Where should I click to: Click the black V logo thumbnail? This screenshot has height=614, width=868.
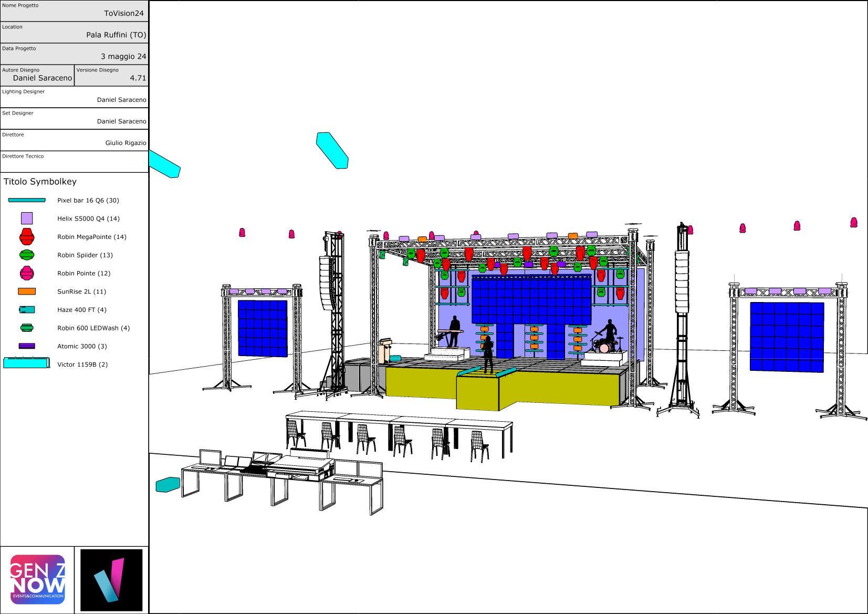click(111, 580)
